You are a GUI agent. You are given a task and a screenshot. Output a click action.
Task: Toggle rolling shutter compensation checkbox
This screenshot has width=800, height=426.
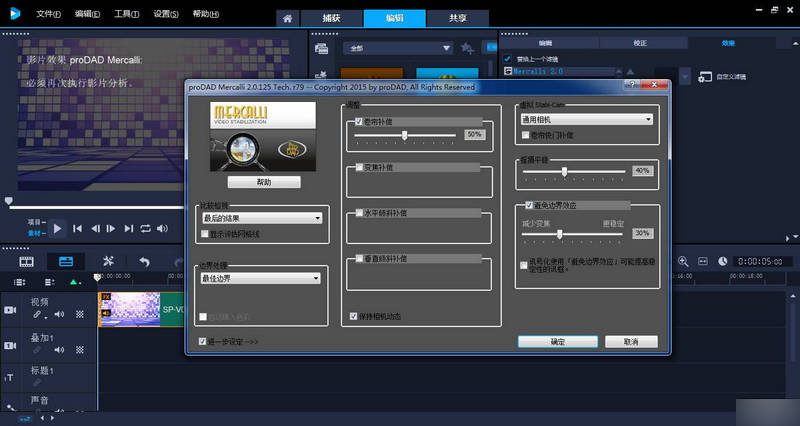[359, 121]
